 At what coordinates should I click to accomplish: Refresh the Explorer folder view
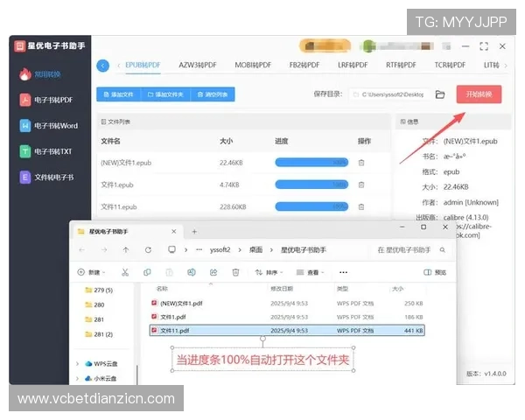point(148,249)
